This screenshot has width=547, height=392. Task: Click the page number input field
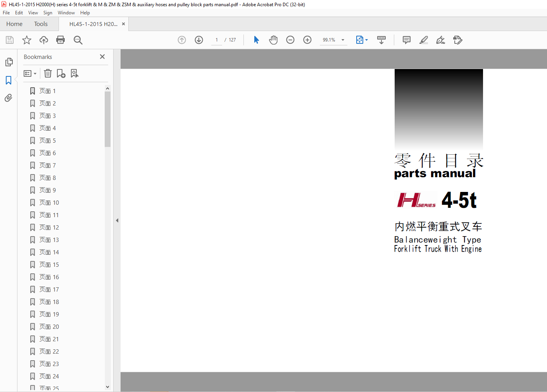click(x=217, y=40)
